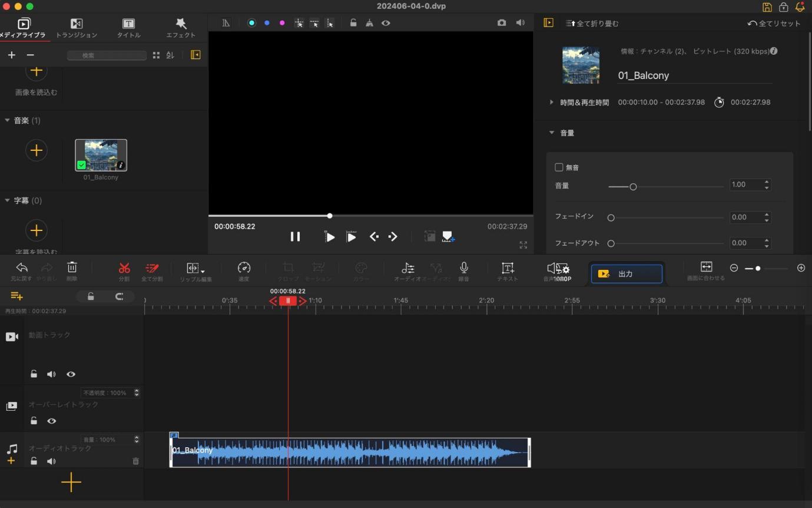The image size is (812, 508).
Task: Click the vertical guide selection tool
Action: 330,23
